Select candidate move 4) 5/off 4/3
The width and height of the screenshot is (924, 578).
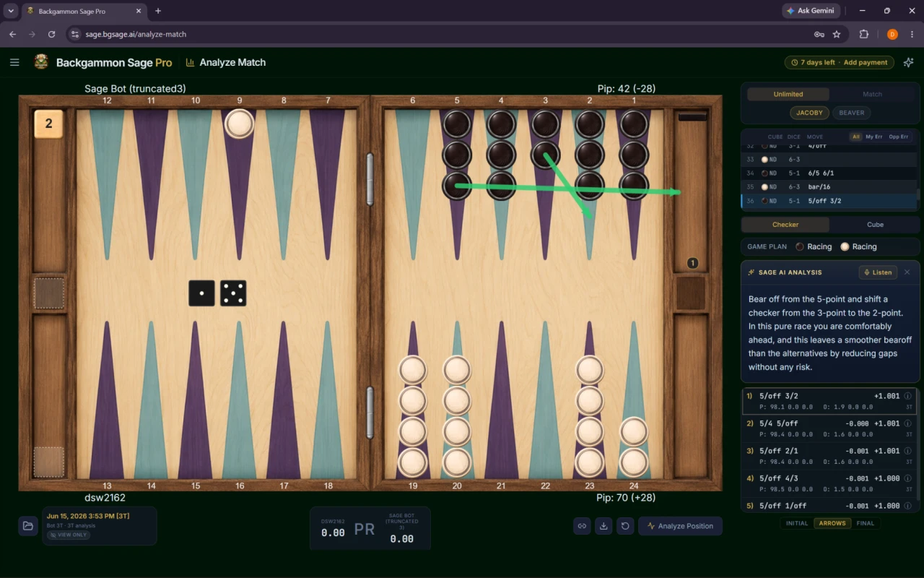[828, 483]
